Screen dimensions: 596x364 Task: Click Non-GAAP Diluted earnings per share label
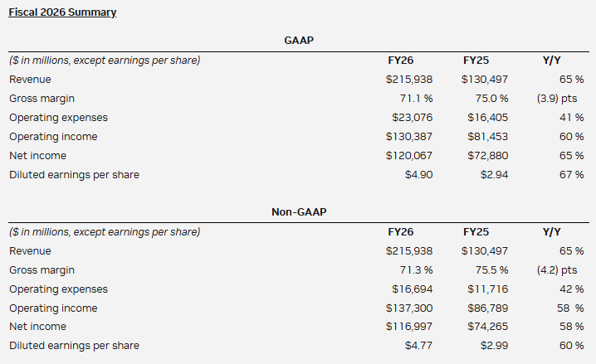[74, 345]
